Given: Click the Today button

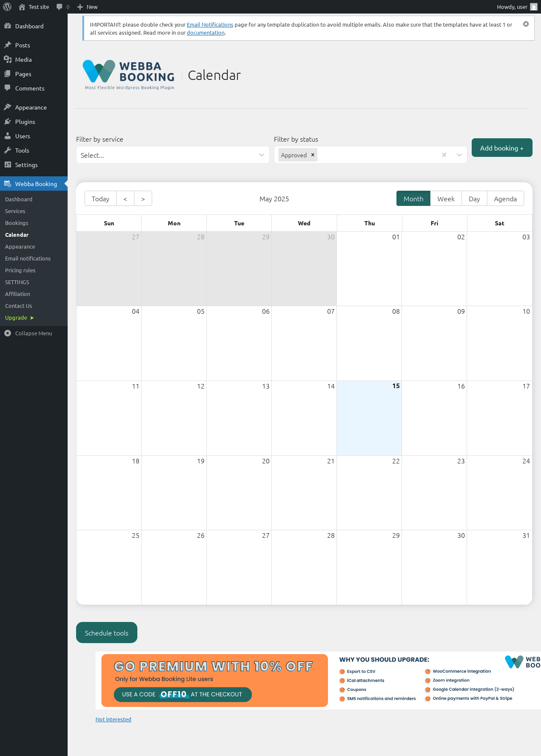Looking at the screenshot, I should pos(101,199).
